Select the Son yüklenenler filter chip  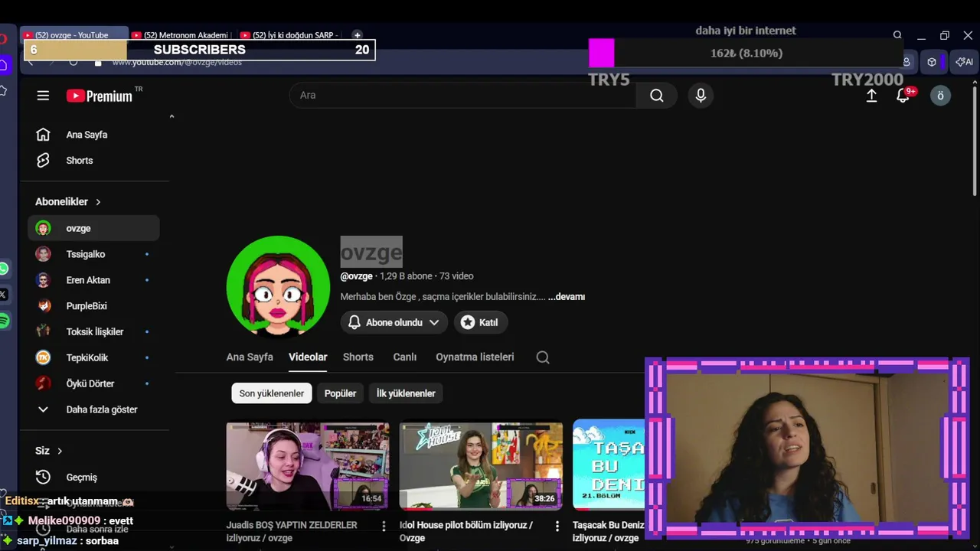[272, 393]
